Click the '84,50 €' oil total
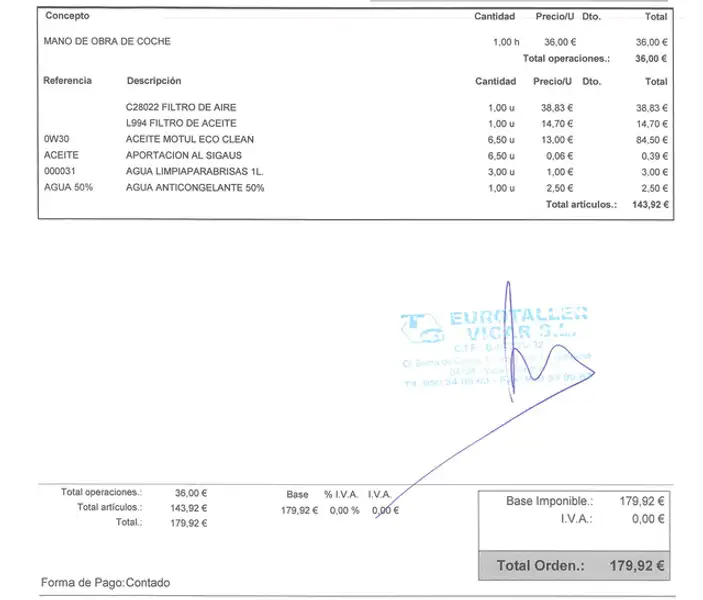 (x=651, y=140)
